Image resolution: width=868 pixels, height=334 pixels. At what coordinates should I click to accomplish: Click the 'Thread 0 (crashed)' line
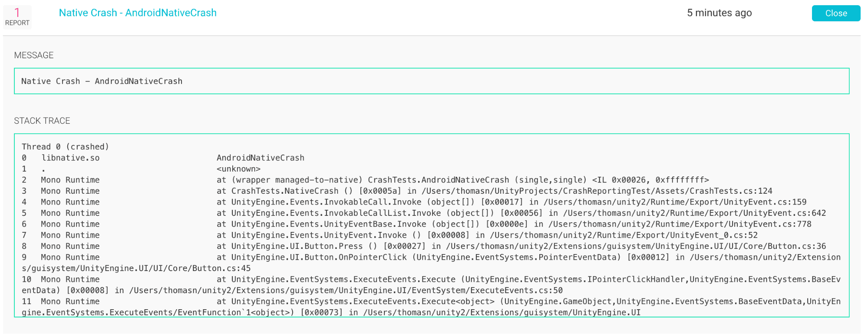click(x=66, y=147)
